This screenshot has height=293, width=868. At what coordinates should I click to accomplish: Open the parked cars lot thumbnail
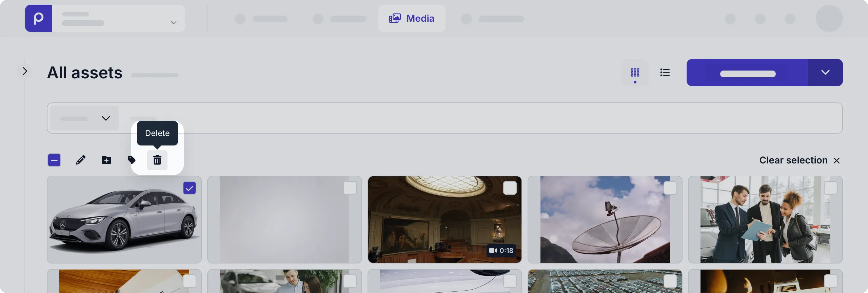pos(605,281)
